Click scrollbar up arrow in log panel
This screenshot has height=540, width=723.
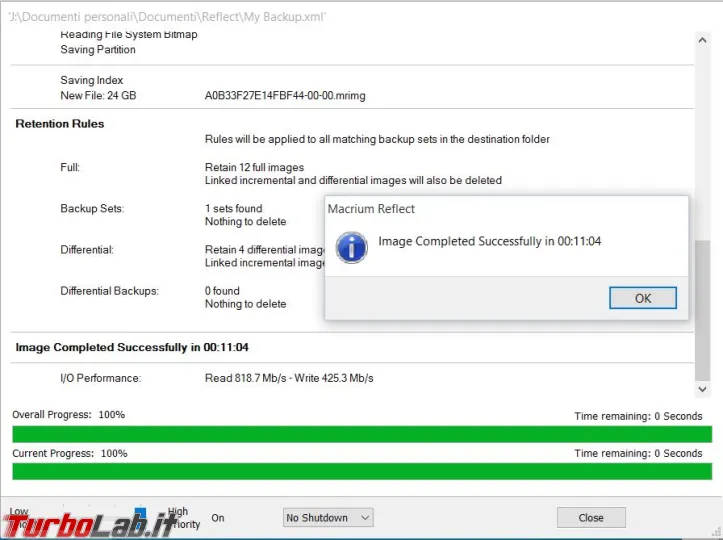tap(702, 40)
